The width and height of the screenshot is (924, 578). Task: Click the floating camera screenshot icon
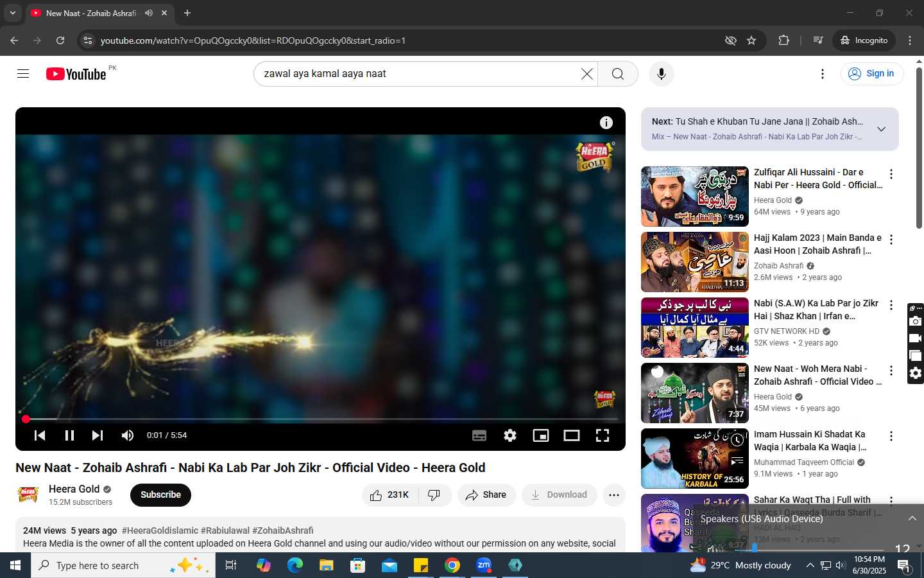pyautogui.click(x=916, y=321)
